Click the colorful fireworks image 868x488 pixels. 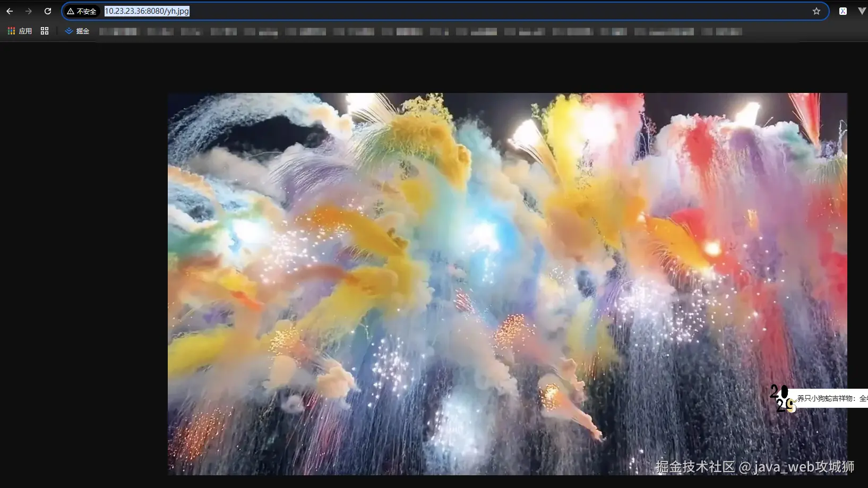[508, 284]
